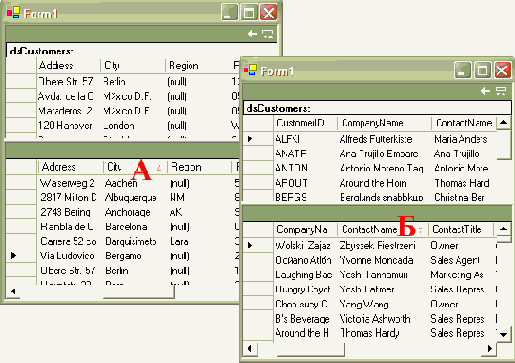Select the 'Christina Ber' contact cell
Image resolution: width=515 pixels, height=363 pixels.
click(464, 197)
